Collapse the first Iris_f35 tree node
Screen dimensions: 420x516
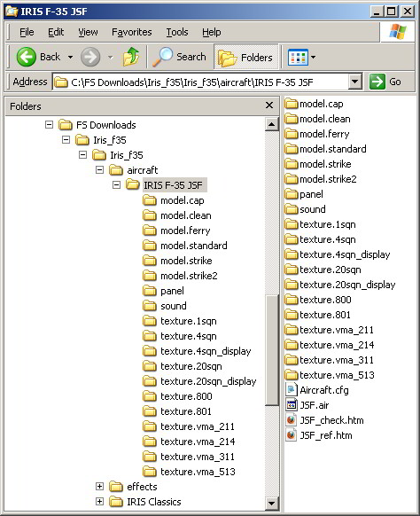click(x=66, y=140)
